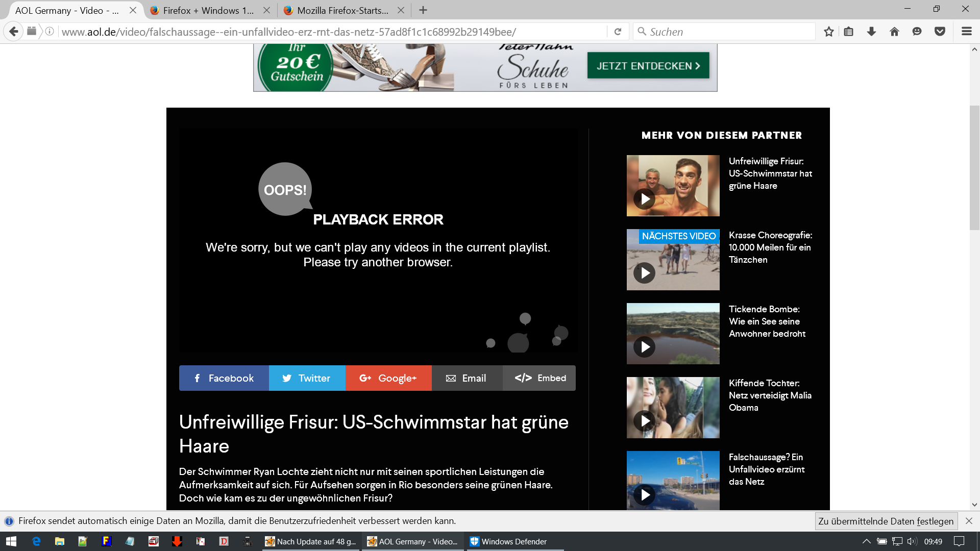
Task: Click the Suchen search field
Action: [x=725, y=32]
